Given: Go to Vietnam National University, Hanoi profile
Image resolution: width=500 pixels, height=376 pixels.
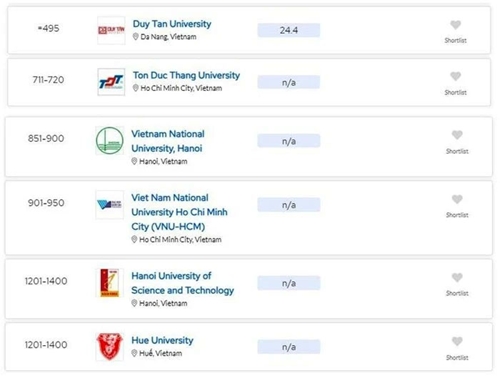Looking at the screenshot, I should 168,141.
